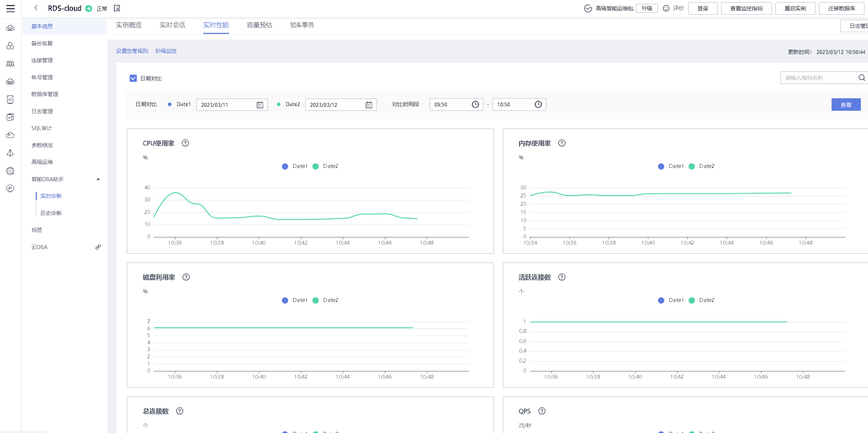Uncheck the 日期对比 checkbox
The image size is (868, 433).
[133, 78]
